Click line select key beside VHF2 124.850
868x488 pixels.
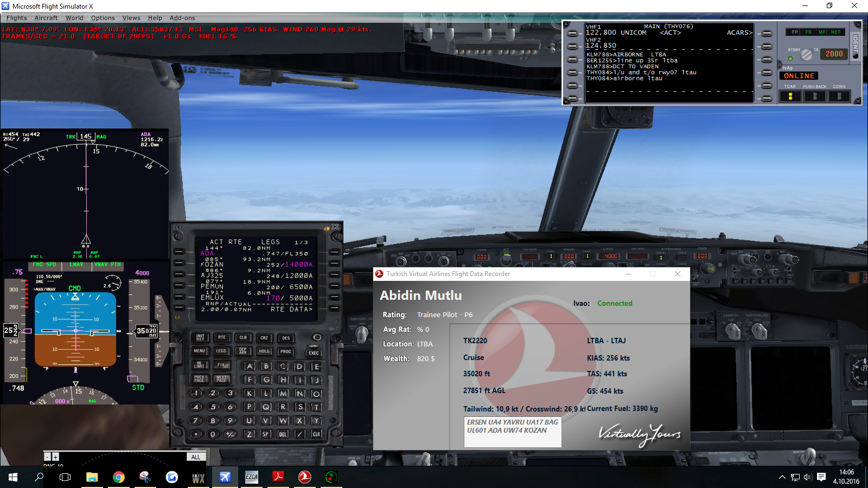pyautogui.click(x=572, y=47)
